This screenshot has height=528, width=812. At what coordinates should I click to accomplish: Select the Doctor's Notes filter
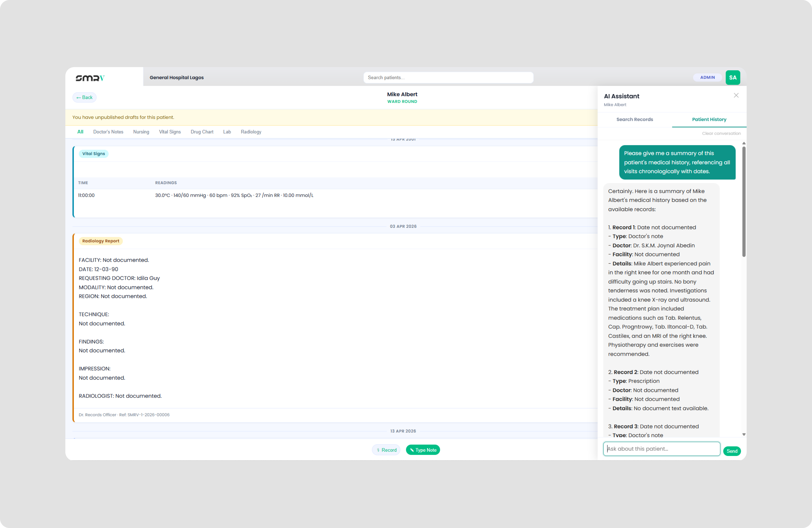[108, 132]
